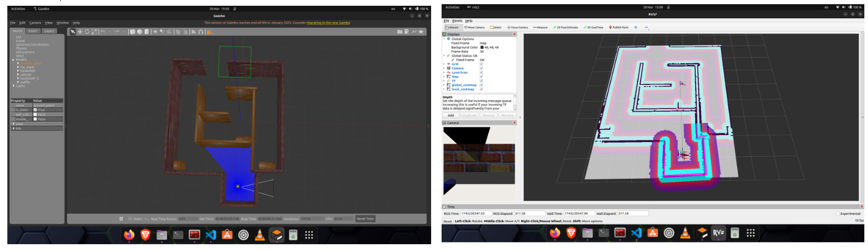868x251 pixels.
Task: Click the Background Color swatch in RViz
Action: [x=482, y=47]
